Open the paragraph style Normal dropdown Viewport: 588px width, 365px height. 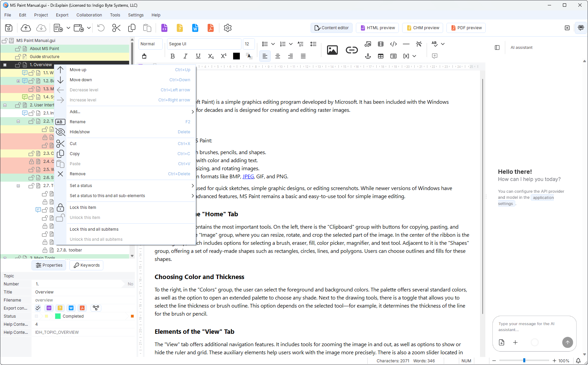(x=151, y=44)
